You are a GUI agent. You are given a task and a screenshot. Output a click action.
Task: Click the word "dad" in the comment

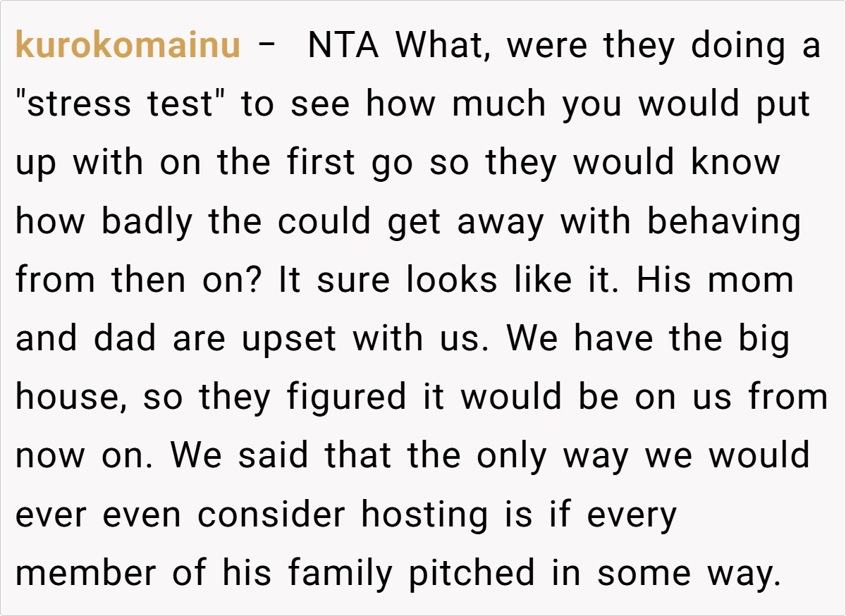click(125, 339)
